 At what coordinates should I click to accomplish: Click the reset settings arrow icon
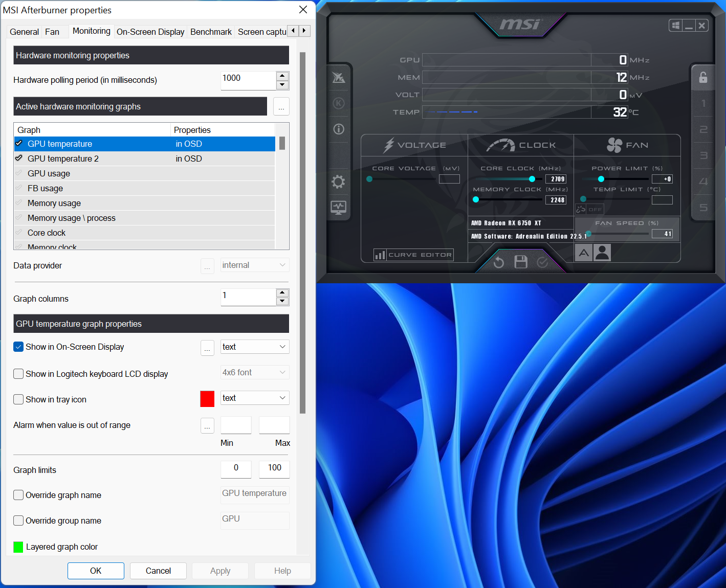click(x=499, y=262)
